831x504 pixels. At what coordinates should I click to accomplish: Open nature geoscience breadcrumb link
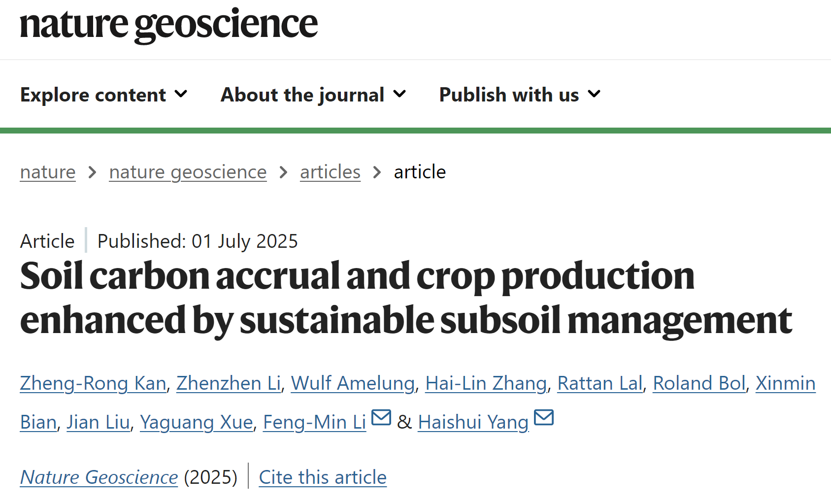click(188, 172)
